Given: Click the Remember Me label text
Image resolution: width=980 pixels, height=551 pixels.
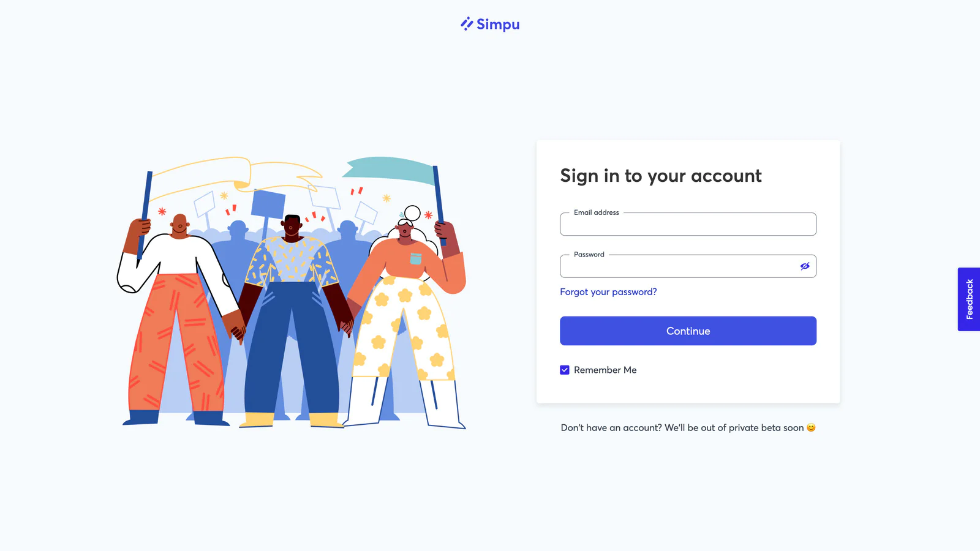Looking at the screenshot, I should (605, 370).
